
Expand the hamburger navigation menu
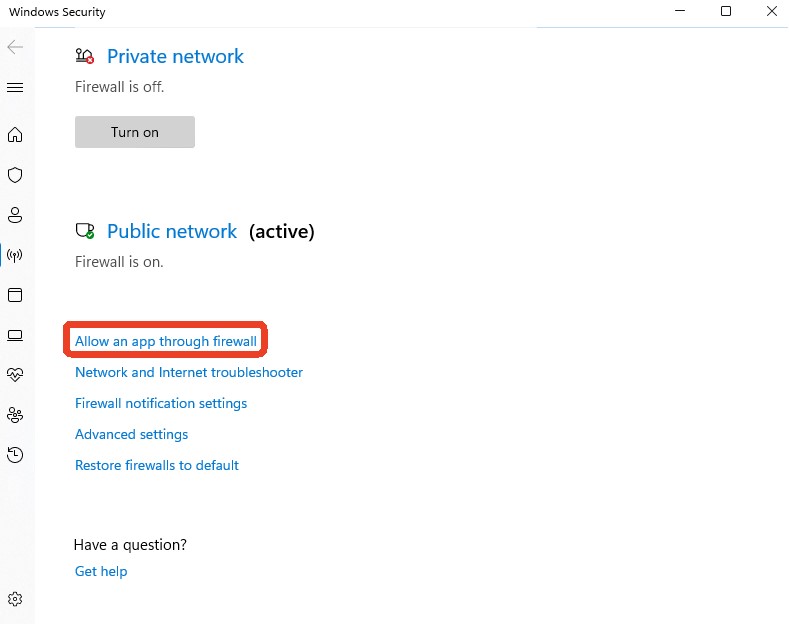[15, 88]
